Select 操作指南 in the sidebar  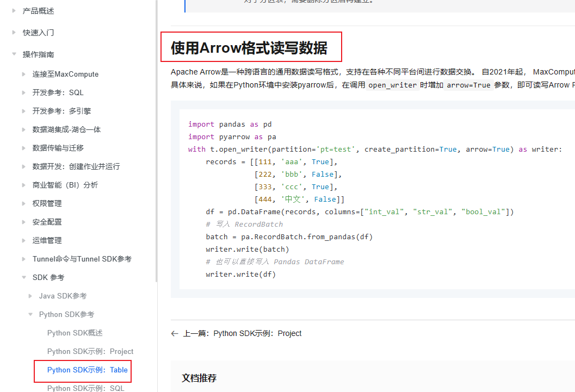coord(39,54)
